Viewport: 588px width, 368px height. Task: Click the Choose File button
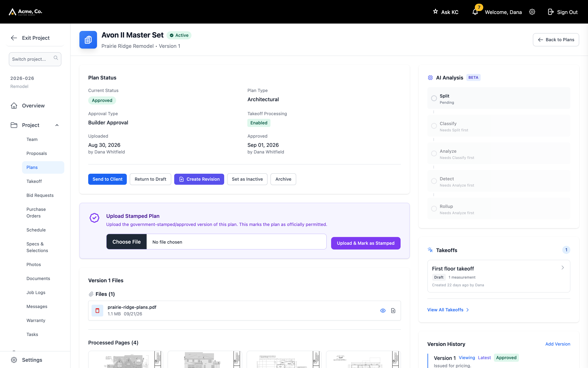[x=127, y=242]
